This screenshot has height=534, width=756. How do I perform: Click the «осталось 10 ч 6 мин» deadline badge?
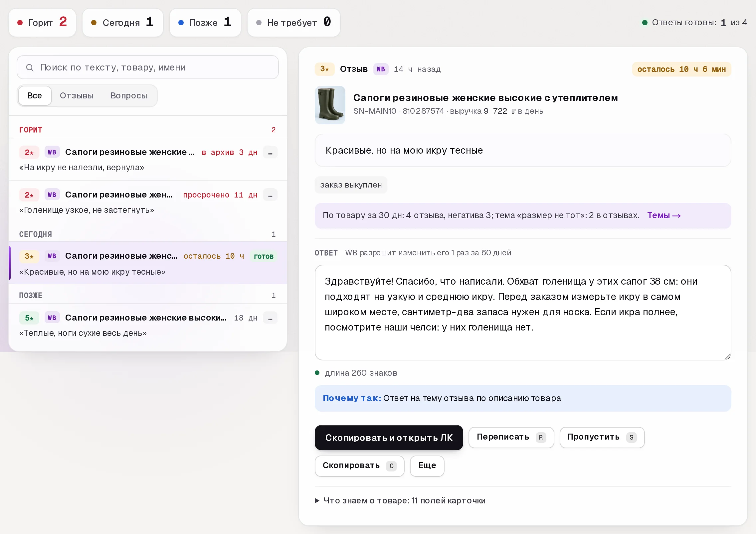[681, 69]
